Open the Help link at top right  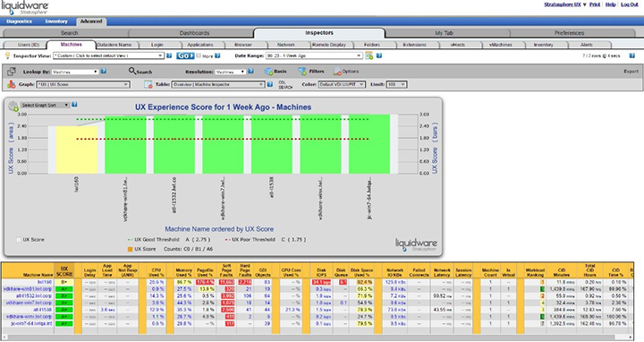610,4
